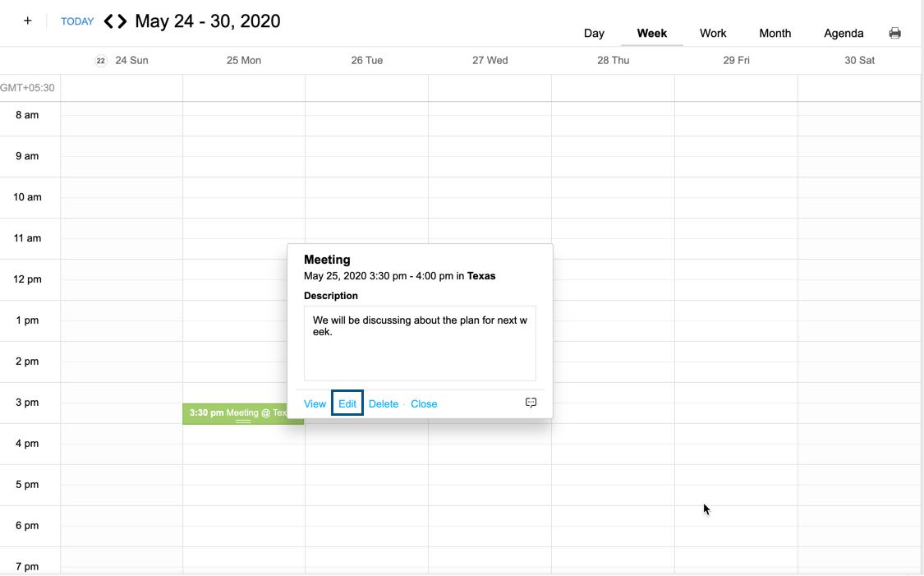The width and height of the screenshot is (924, 576).
Task: Click the Description text area in the popup
Action: 420,343
